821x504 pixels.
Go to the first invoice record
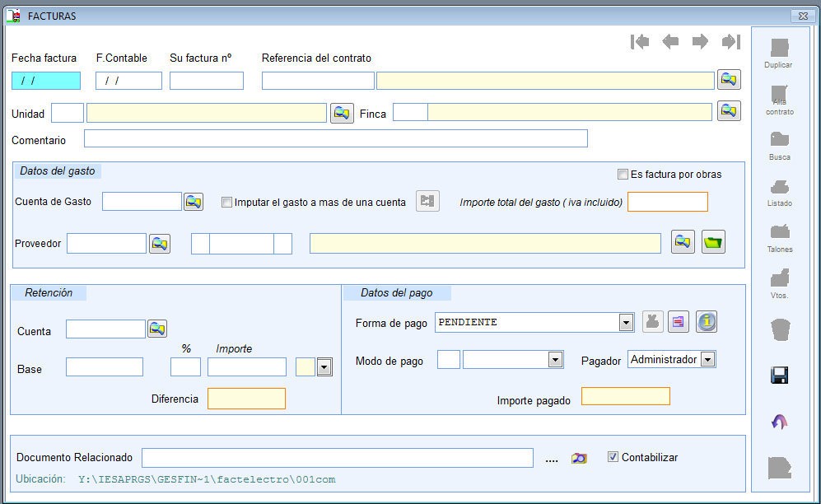pos(640,42)
